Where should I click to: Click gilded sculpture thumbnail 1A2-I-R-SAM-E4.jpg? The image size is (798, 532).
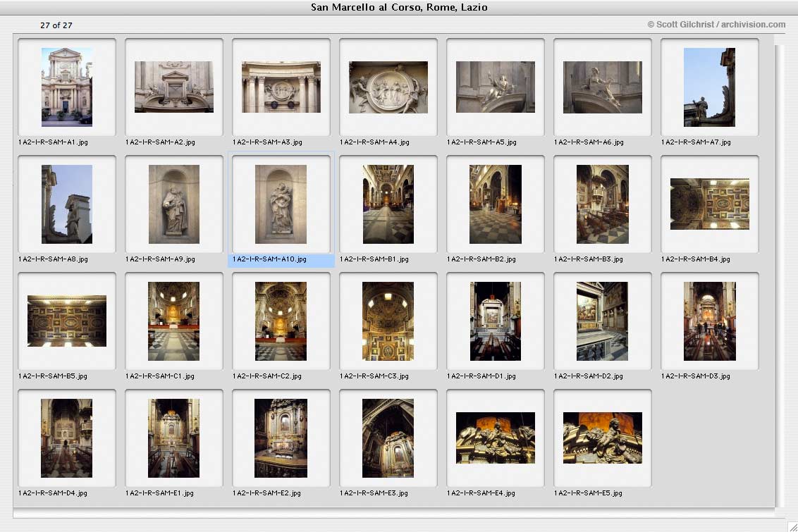[495, 438]
